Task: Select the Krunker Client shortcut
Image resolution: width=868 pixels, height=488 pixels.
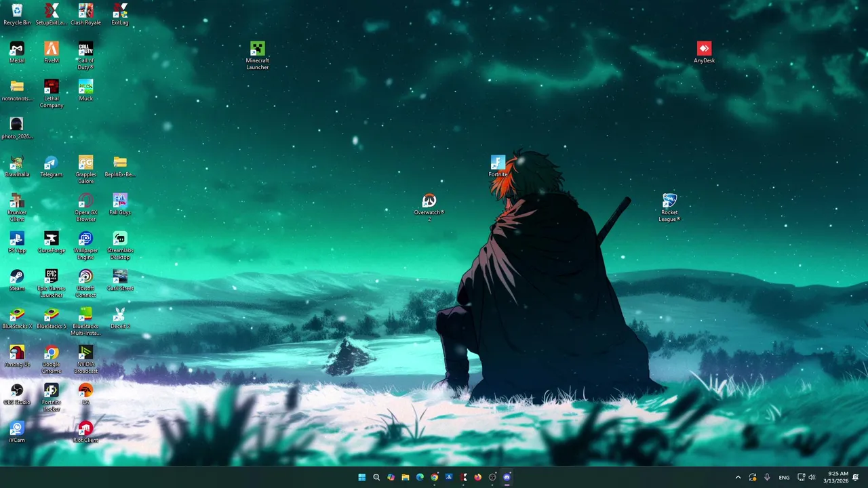Action: tap(17, 207)
